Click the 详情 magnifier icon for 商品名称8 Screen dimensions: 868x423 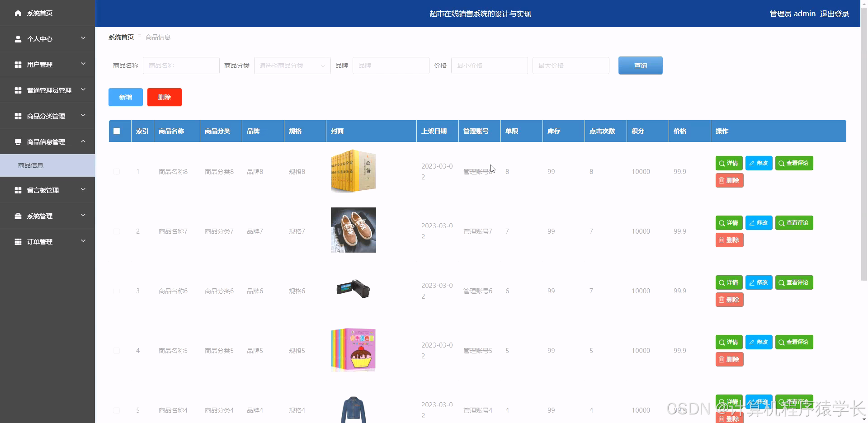coord(722,163)
